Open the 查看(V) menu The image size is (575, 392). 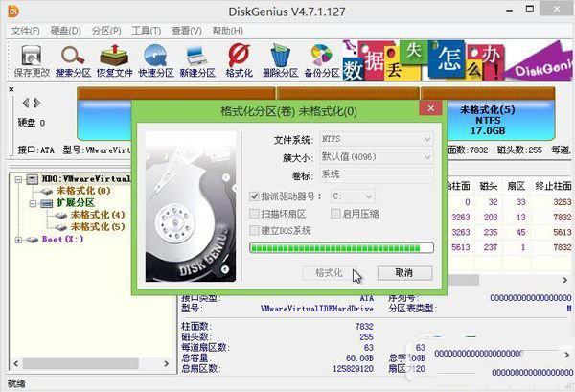187,31
